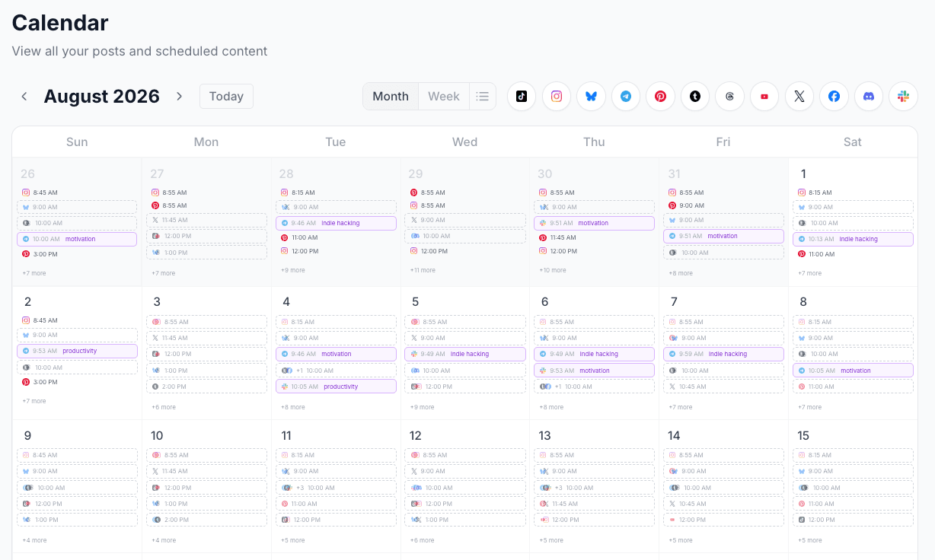Filter calendar by Slack icon
This screenshot has height=560, width=935.
coord(903,97)
